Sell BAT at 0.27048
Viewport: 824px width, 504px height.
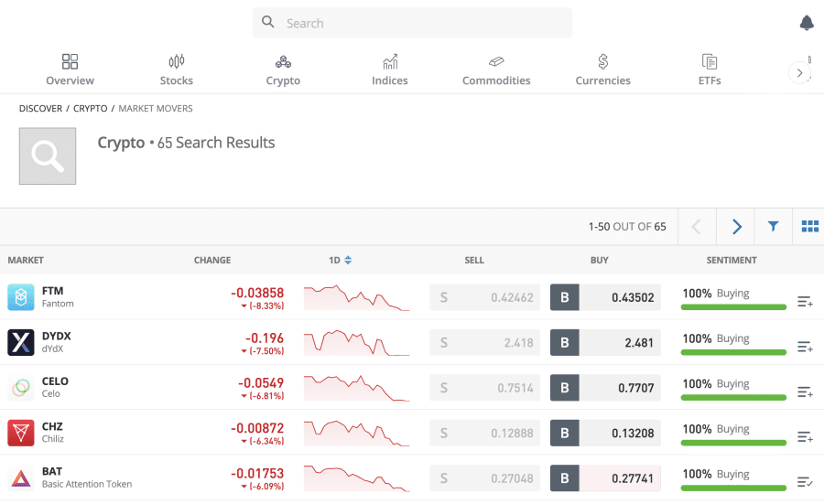pyautogui.click(x=484, y=478)
